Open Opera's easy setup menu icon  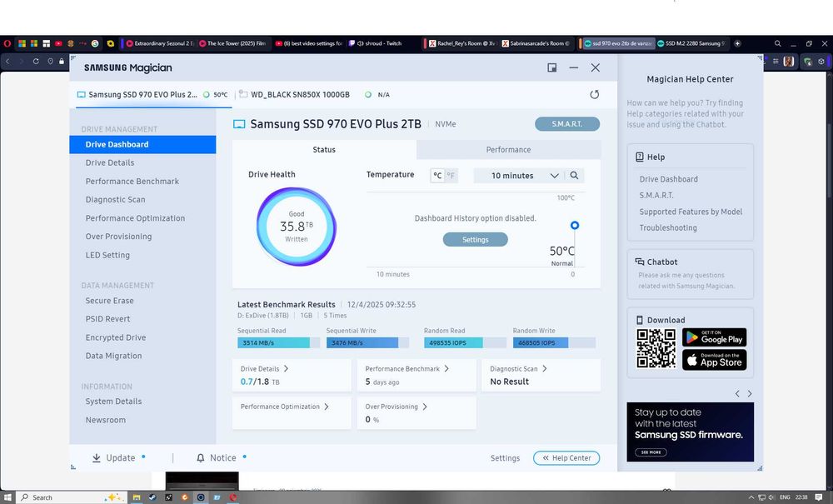click(x=776, y=61)
